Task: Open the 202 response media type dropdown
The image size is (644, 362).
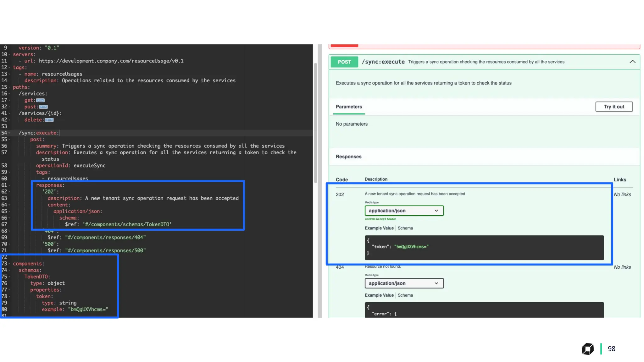Action: pos(404,211)
